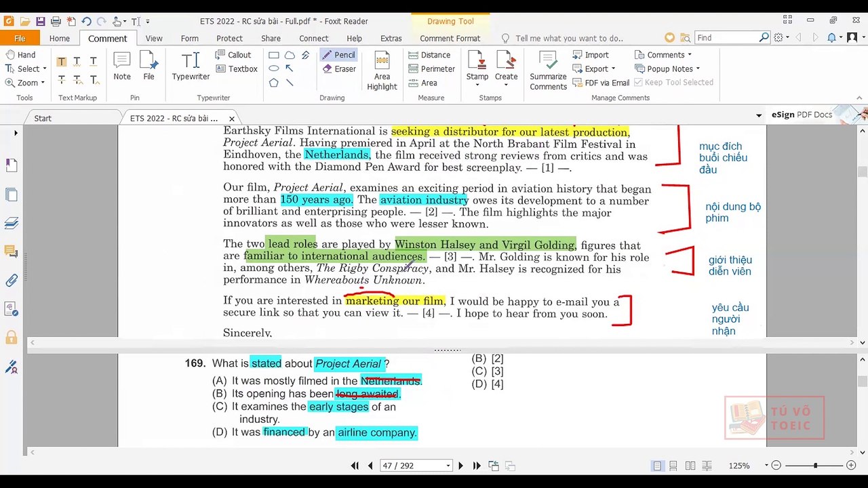Switch to the View ribbon tab
Screen dimensions: 868x488
(154, 39)
